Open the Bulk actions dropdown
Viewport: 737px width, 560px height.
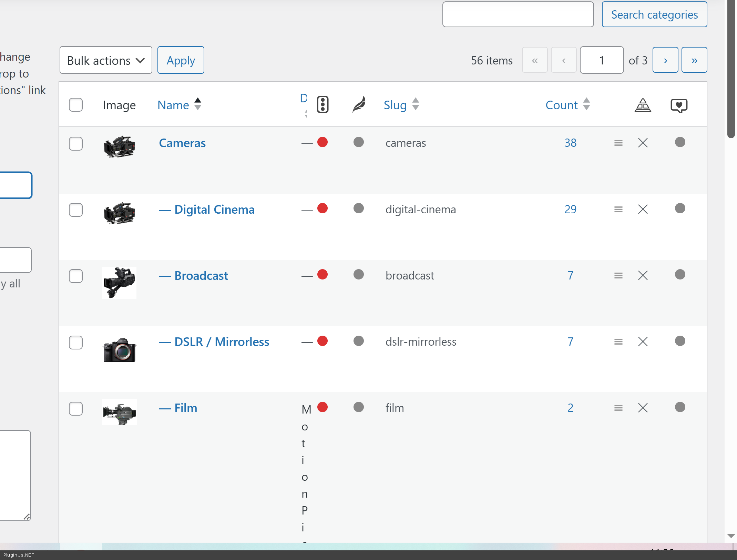pos(106,60)
